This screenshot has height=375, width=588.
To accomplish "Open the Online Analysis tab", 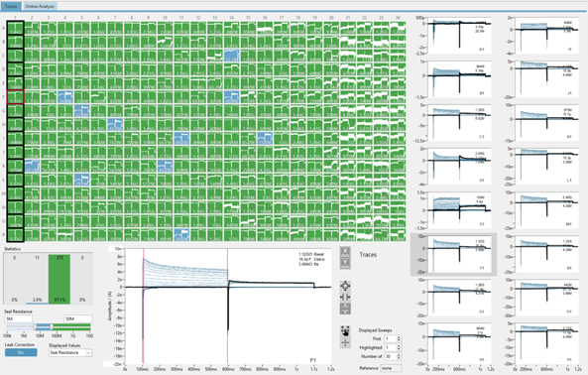I will (x=40, y=6).
